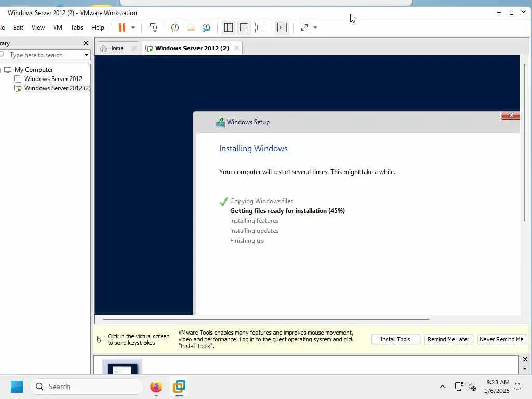Viewport: 532px width, 399px height.
Task: Enter full screen mode icon
Action: pos(260,28)
